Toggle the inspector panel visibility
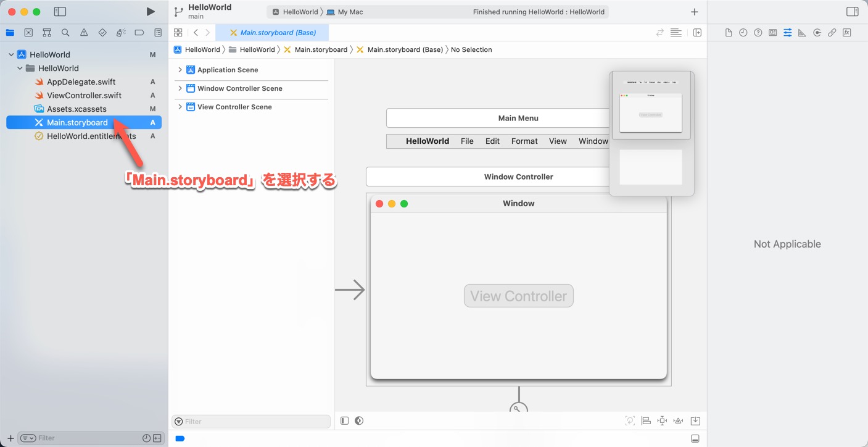Screen dimensions: 868x447 click(x=853, y=12)
